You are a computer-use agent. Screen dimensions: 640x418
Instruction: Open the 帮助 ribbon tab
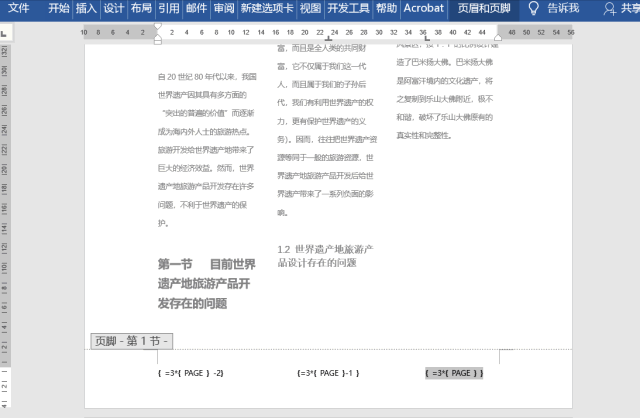point(386,8)
